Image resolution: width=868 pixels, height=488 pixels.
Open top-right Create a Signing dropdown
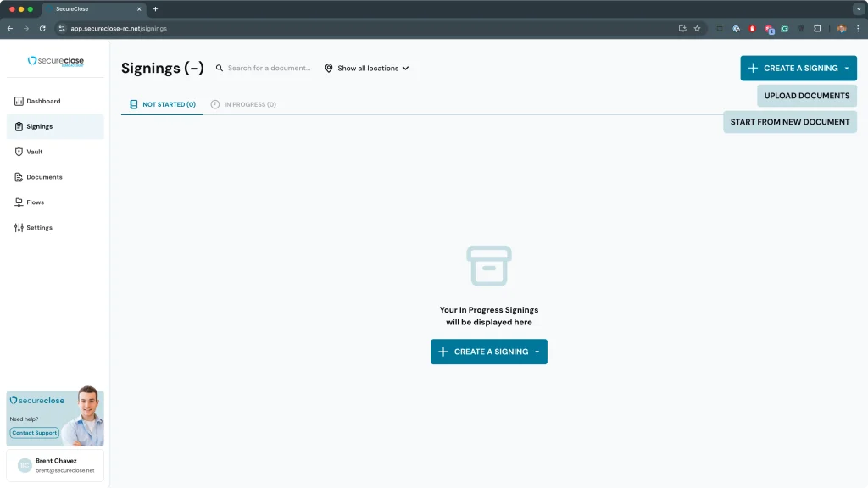coord(798,69)
